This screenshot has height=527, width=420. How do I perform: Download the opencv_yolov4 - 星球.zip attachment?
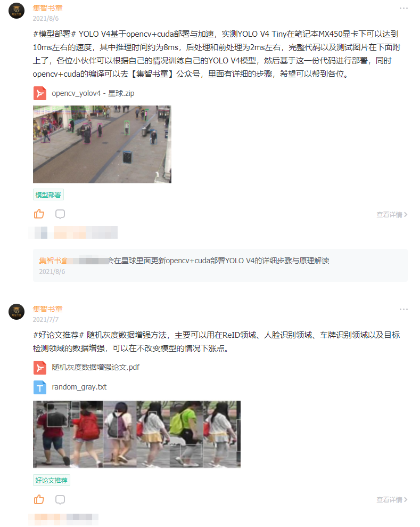point(93,93)
